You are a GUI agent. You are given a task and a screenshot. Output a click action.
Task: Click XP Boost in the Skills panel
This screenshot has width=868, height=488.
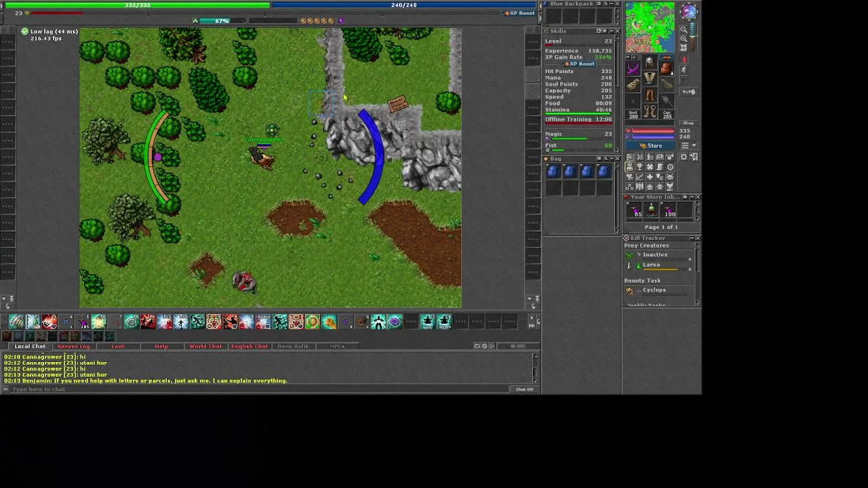pyautogui.click(x=578, y=64)
